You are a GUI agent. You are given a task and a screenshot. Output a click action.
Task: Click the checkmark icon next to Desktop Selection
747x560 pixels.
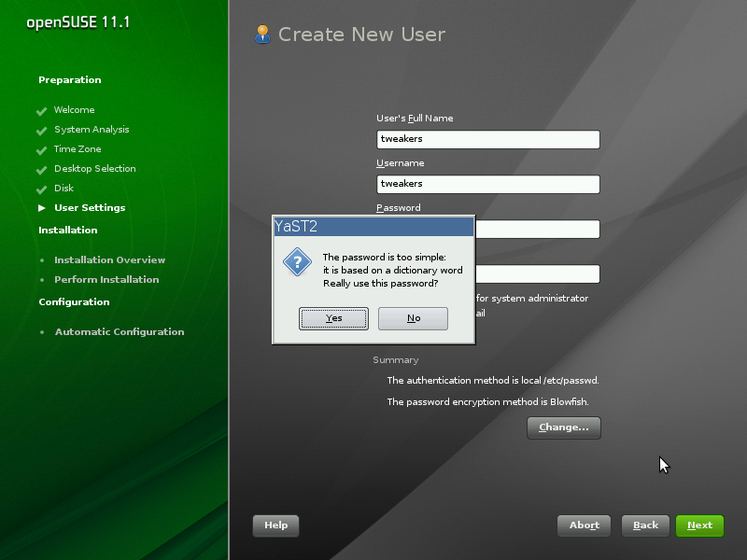(41, 170)
